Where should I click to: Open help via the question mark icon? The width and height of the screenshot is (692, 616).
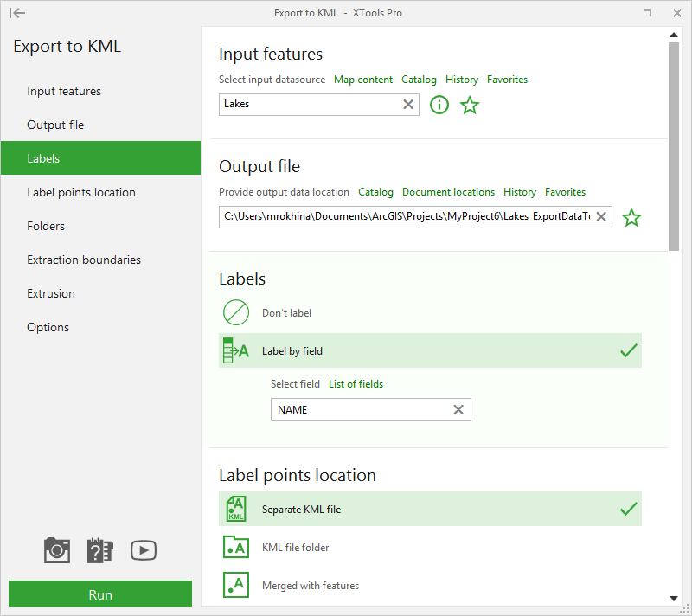(x=99, y=550)
